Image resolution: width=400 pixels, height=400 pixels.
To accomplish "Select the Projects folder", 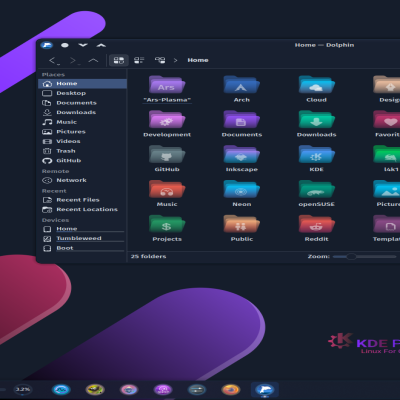I will 167,229.
